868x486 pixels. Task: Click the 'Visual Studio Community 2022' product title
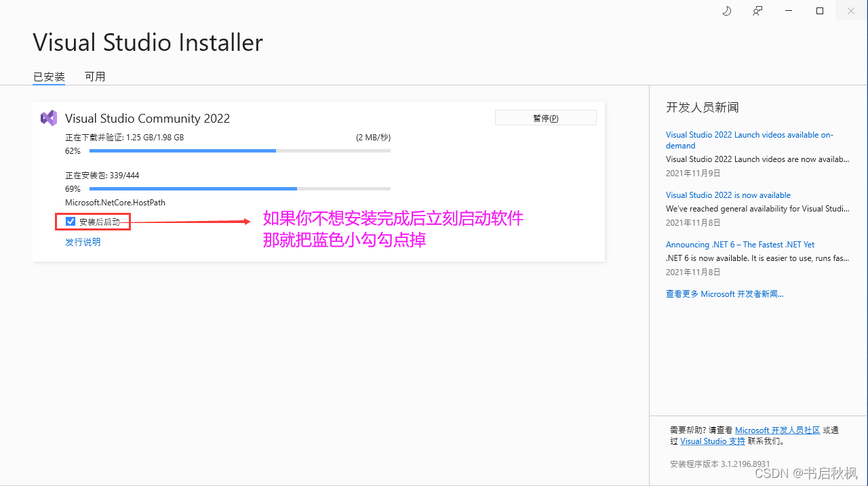148,119
